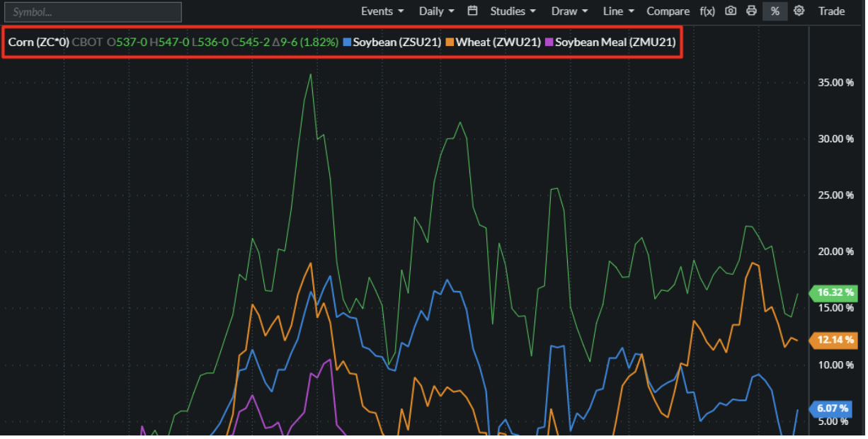Viewport: 868px width, 439px height.
Task: Click the Soybean blue color swatch
Action: 347,42
